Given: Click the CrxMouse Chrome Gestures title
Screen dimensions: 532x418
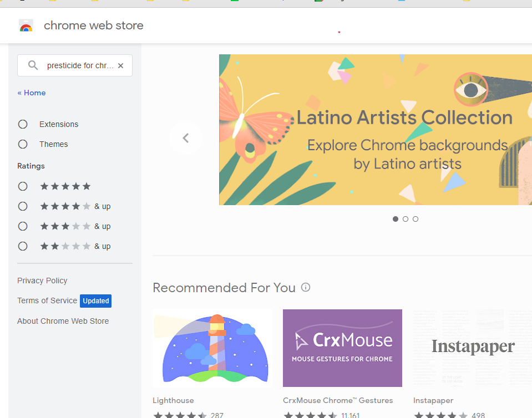Looking at the screenshot, I should coord(338,400).
